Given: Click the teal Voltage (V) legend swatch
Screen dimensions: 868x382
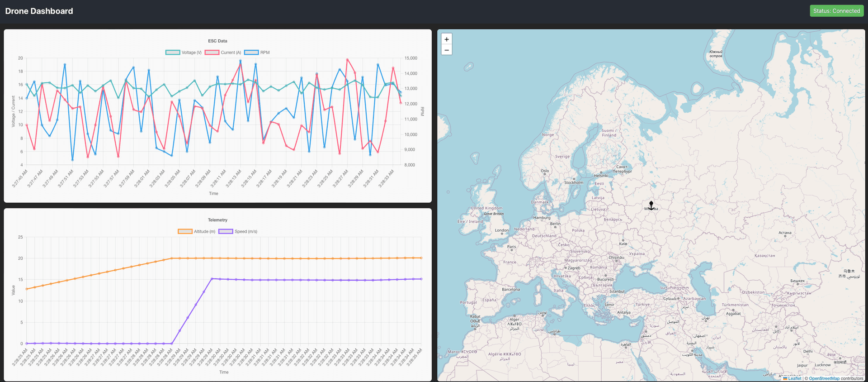Looking at the screenshot, I should (173, 53).
